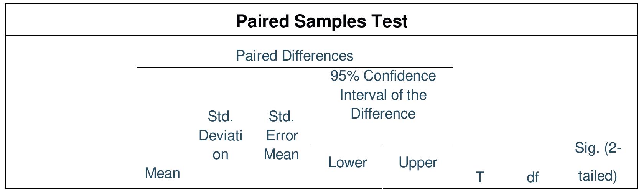Select the Std. Deviation column header
The image size is (644, 191).
point(221,135)
